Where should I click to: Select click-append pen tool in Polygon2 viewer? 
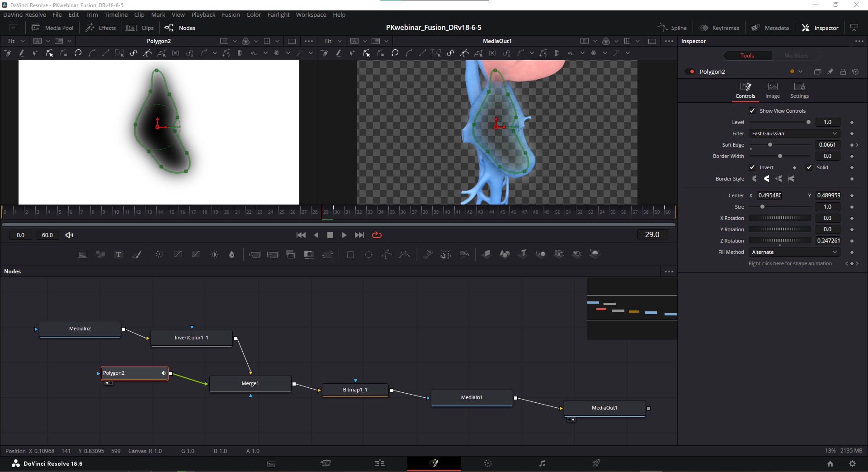pos(7,53)
